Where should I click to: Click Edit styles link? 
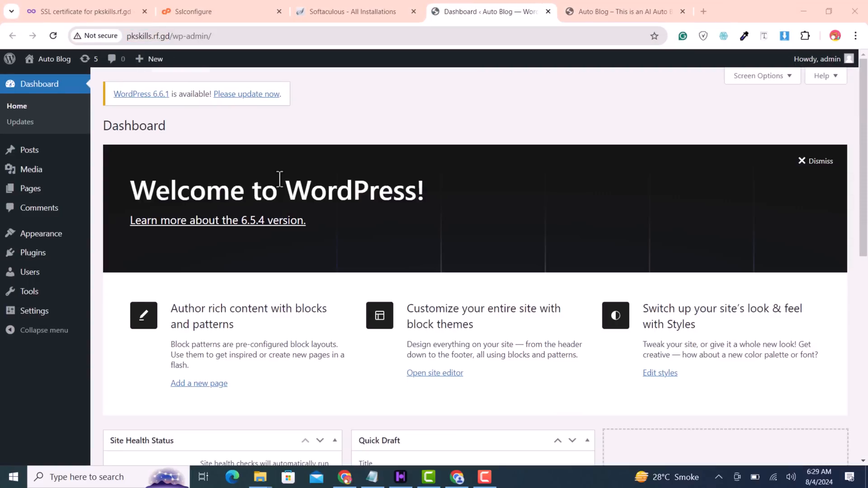click(x=660, y=373)
